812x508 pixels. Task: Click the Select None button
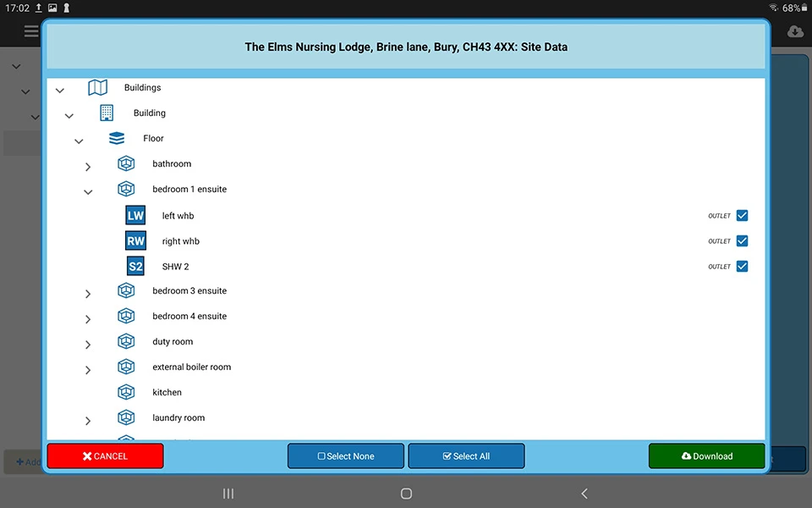345,456
